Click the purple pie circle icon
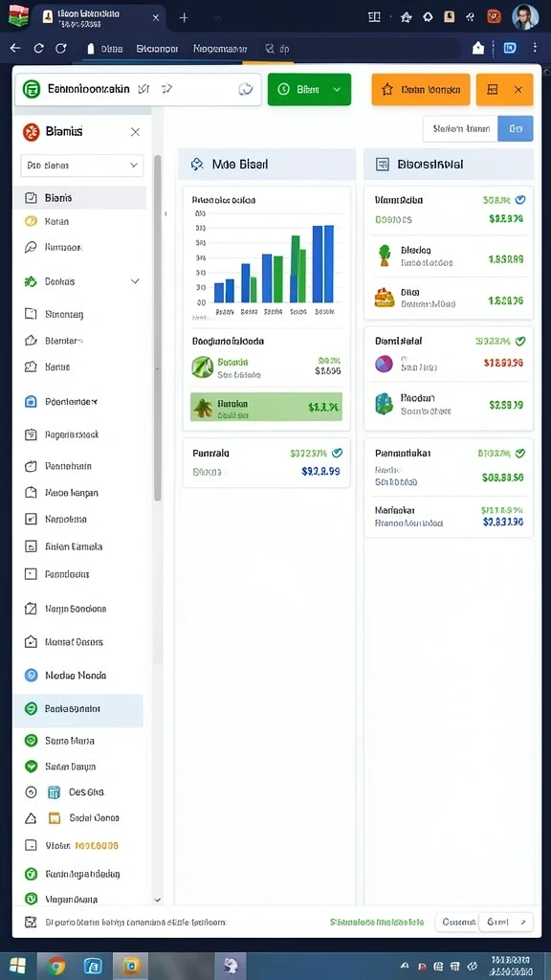This screenshot has height=980, width=551. coord(383,364)
